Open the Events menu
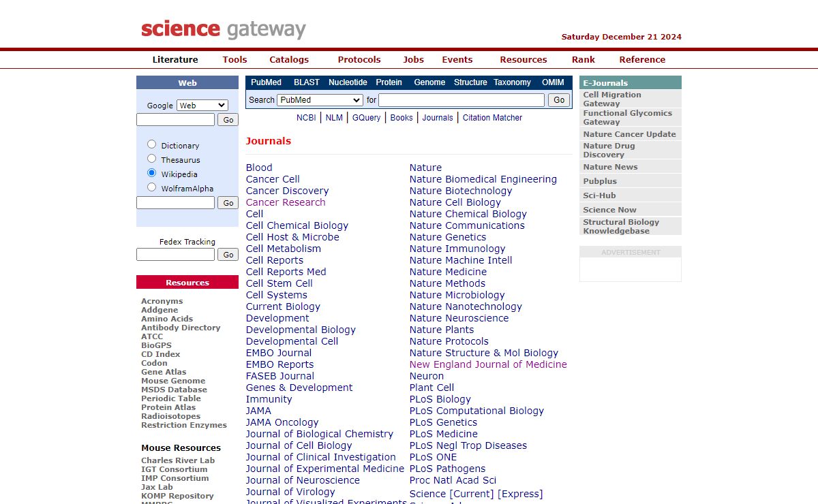This screenshot has width=818, height=504. point(457,59)
